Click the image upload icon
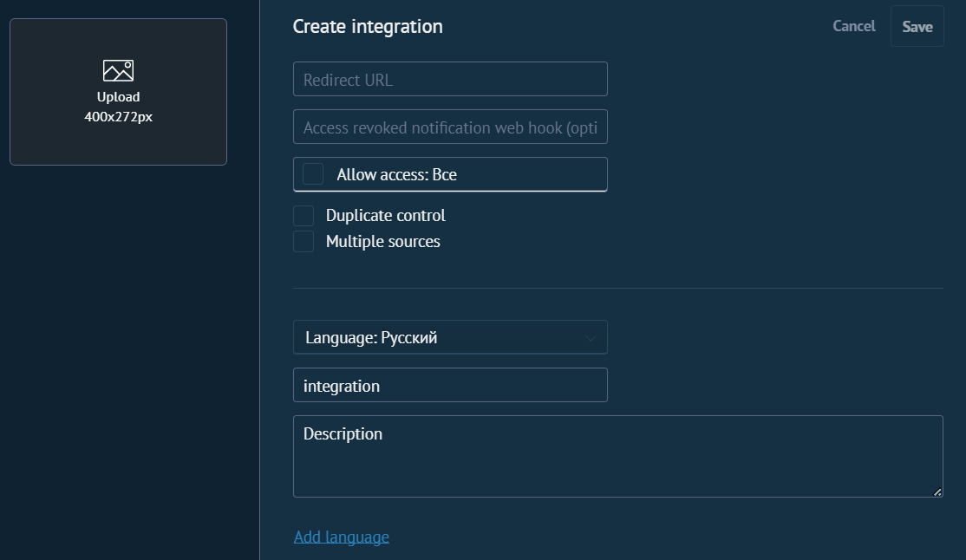Image resolution: width=966 pixels, height=560 pixels. point(118,71)
